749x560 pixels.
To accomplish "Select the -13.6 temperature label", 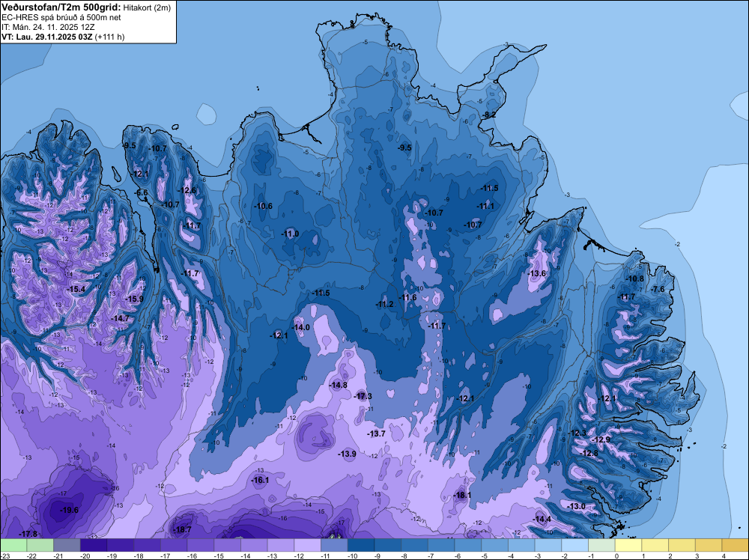I will (x=537, y=273).
